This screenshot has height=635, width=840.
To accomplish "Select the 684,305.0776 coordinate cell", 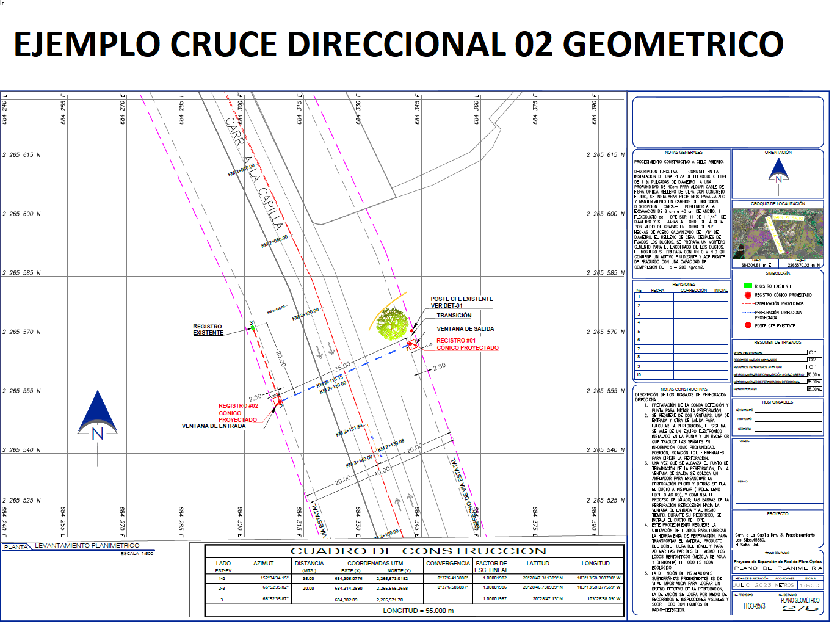I will point(349,578).
